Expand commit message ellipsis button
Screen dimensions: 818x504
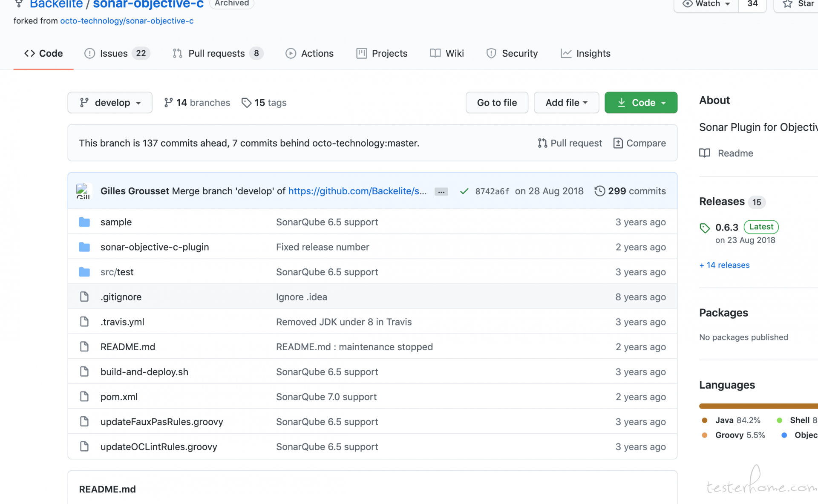tap(441, 192)
